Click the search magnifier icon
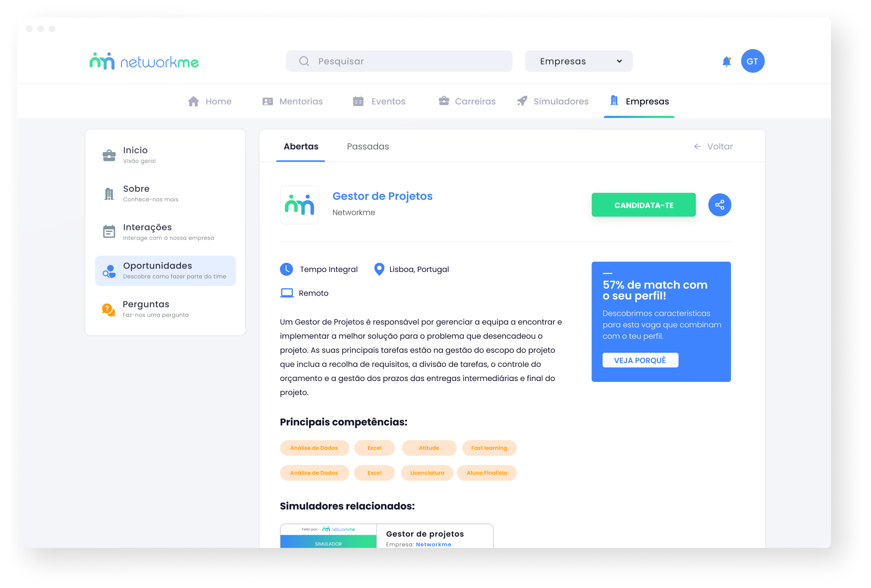The width and height of the screenshot is (871, 588). click(304, 61)
